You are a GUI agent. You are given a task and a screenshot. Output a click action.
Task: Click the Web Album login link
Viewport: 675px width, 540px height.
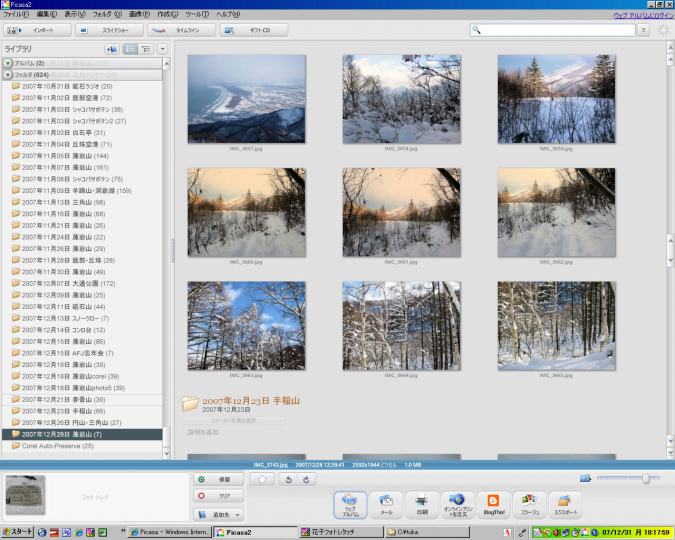point(642,15)
